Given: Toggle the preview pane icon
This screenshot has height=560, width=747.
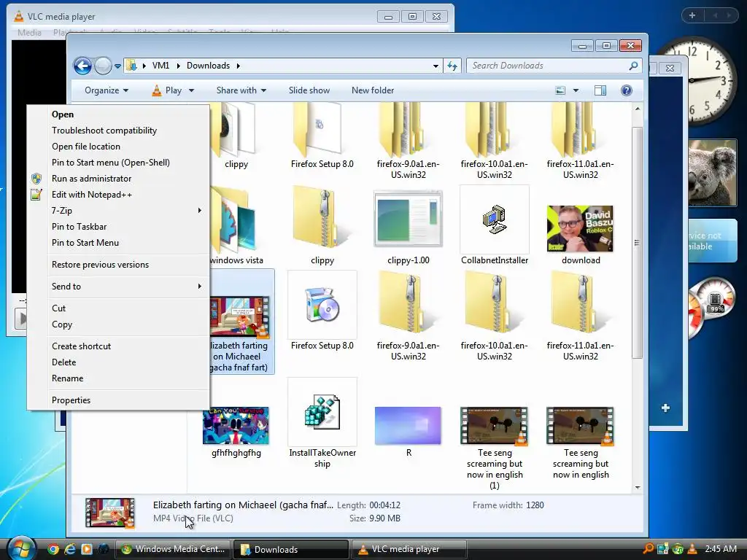Looking at the screenshot, I should click(x=600, y=90).
